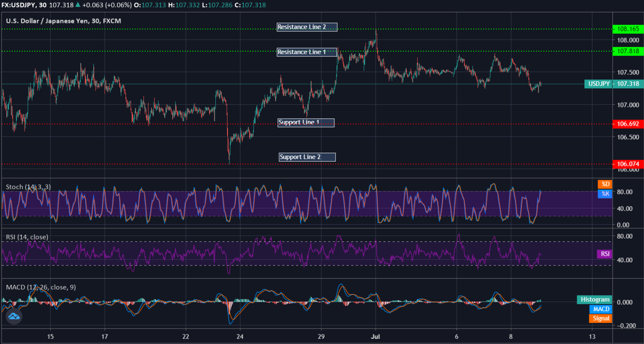
Task: Click the 24 date on time axis
Action: tap(240, 336)
